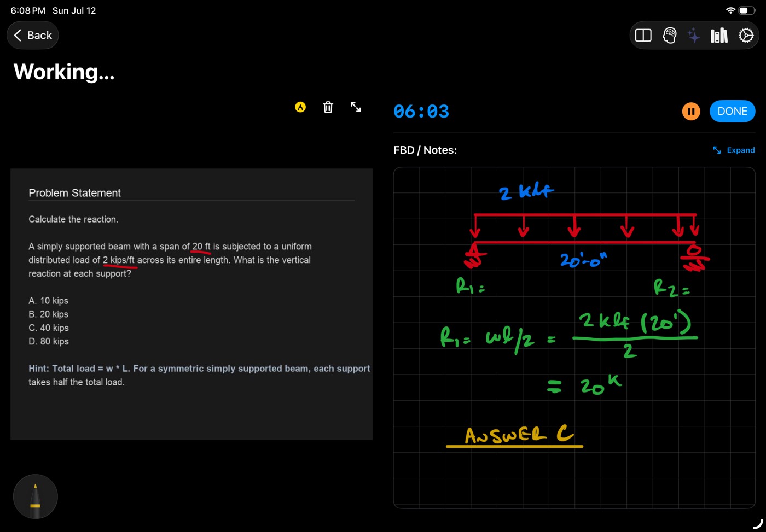Delete annotations with the trash icon

pos(328,107)
